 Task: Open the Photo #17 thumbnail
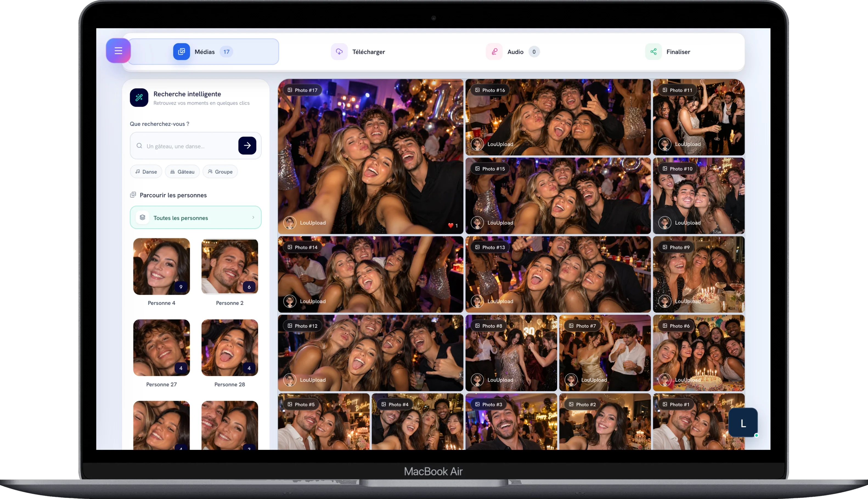(371, 157)
